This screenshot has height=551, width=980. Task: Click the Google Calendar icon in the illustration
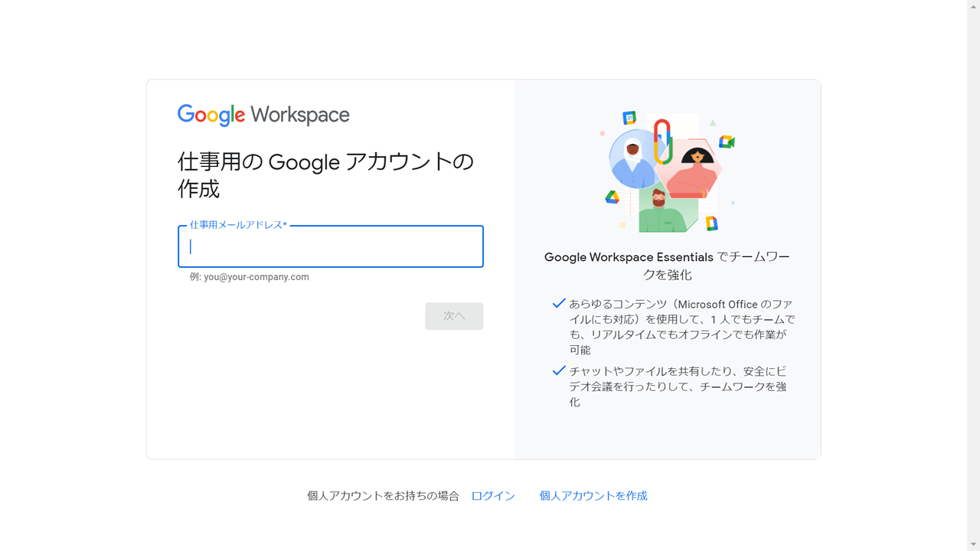click(x=629, y=118)
